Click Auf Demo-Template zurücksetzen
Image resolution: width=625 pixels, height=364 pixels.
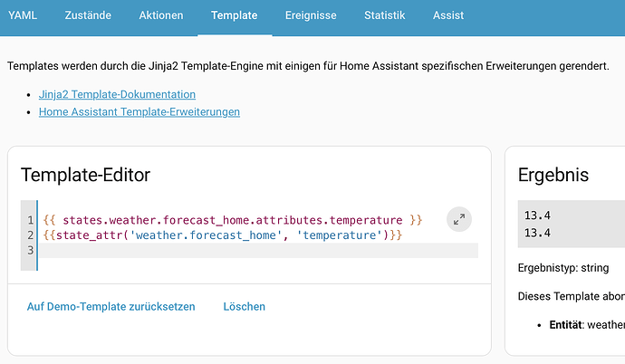[111, 307]
